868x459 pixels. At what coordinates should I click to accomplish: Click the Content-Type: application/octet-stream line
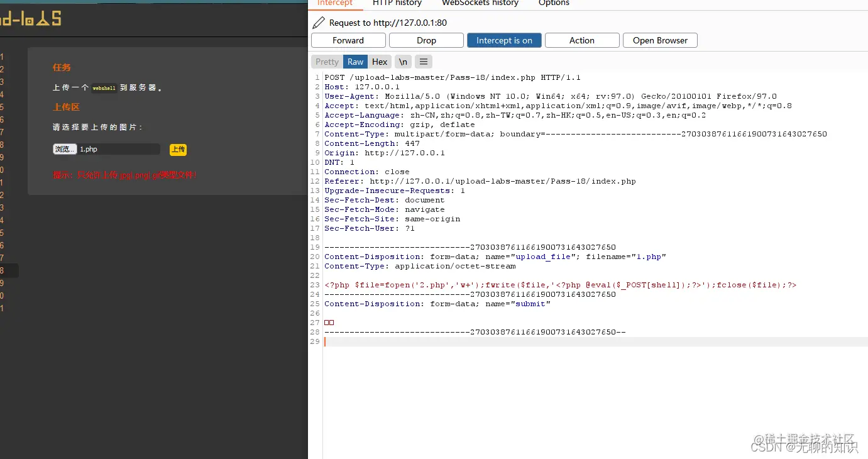click(x=420, y=266)
